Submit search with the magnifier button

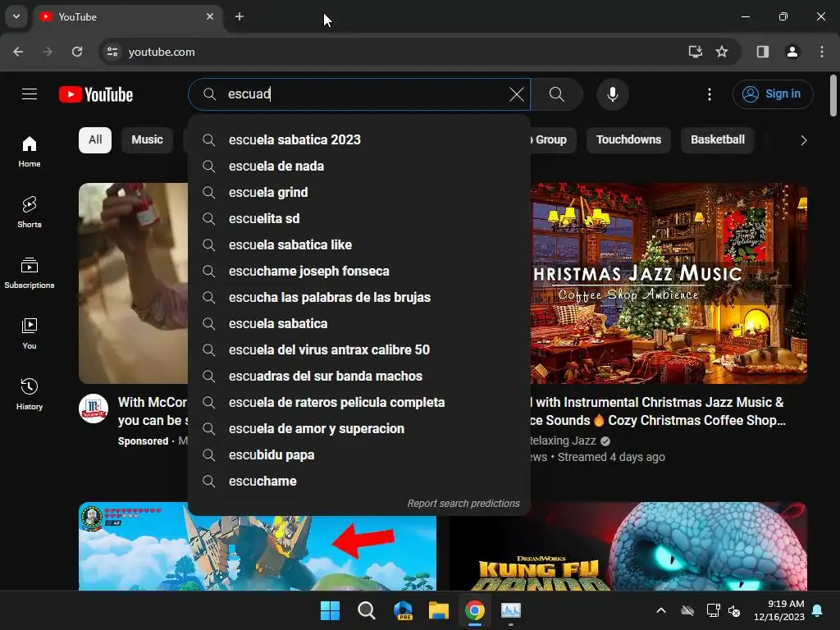[x=557, y=94]
